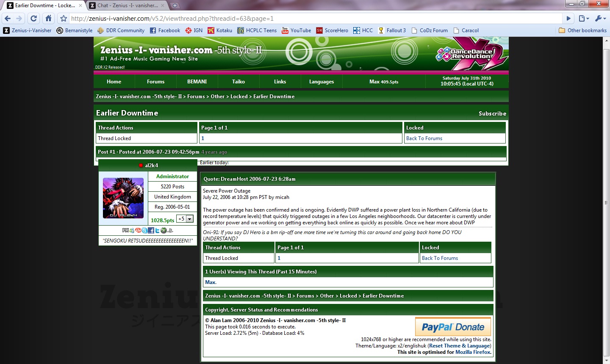Viewport: 610px width, 364px height.
Task: Open the Kotaku bookmark
Action: [x=220, y=30]
